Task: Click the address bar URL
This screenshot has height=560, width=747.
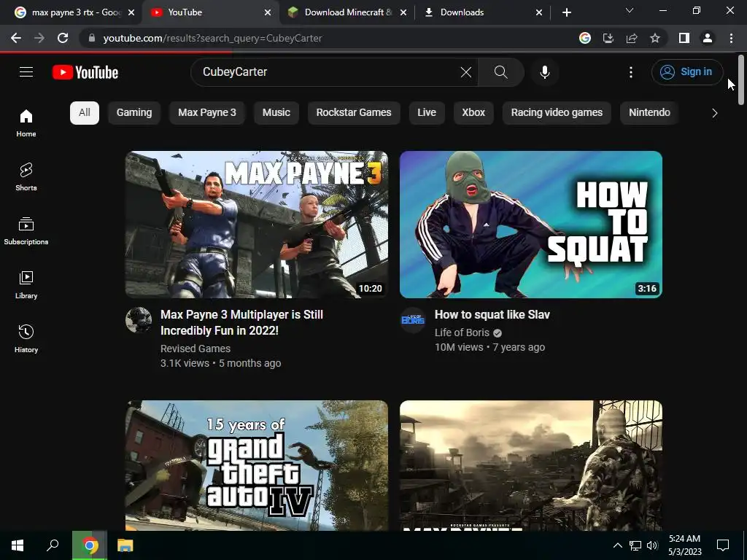Action: [x=212, y=38]
